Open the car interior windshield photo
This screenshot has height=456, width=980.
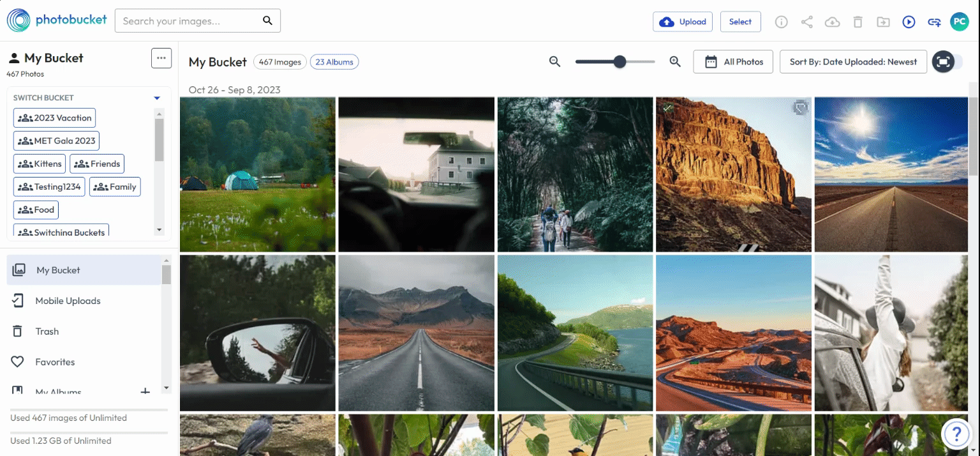point(417,174)
